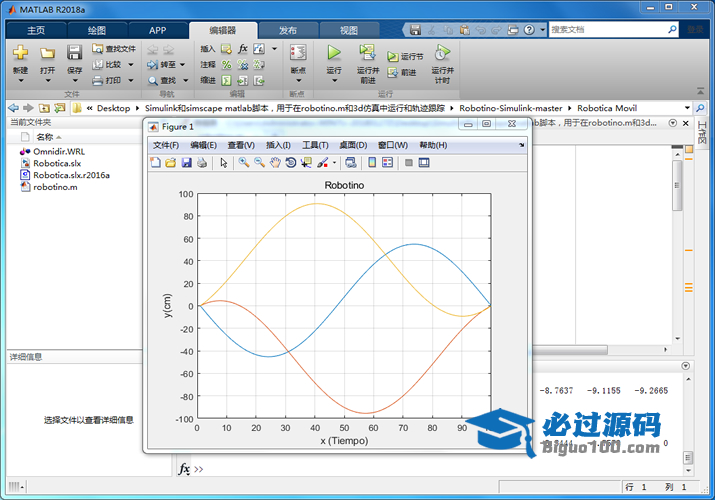Open Figure 1 帮助(H) menu
The height and width of the screenshot is (500, 715).
pyautogui.click(x=433, y=145)
